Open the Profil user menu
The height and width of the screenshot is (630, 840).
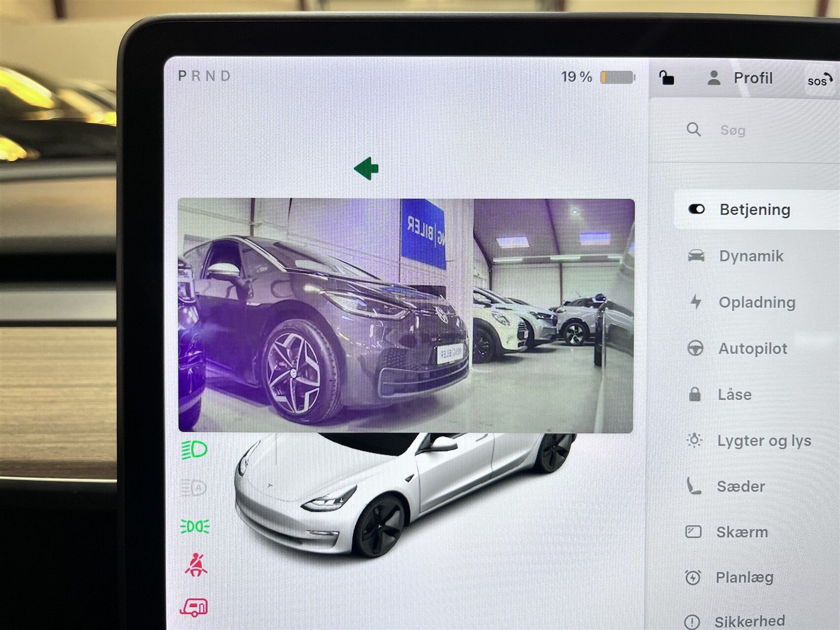740,78
